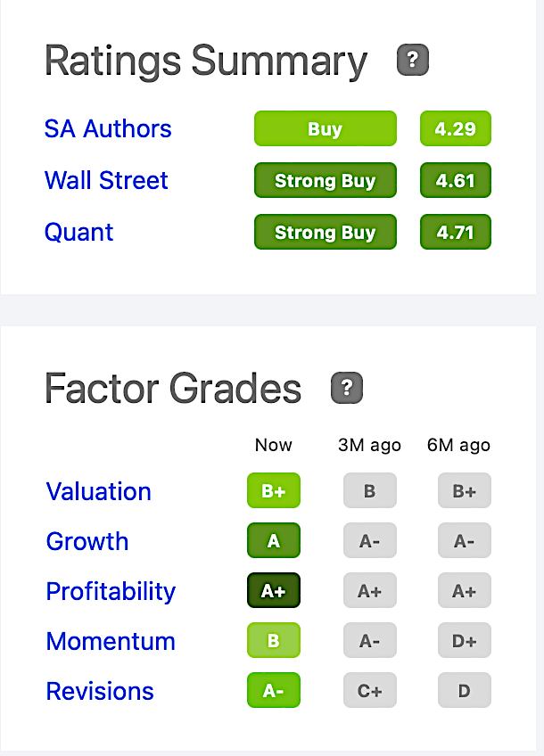Click the Quant Strong Buy badge
Viewport: 544px width, 756px height.
pyautogui.click(x=326, y=232)
